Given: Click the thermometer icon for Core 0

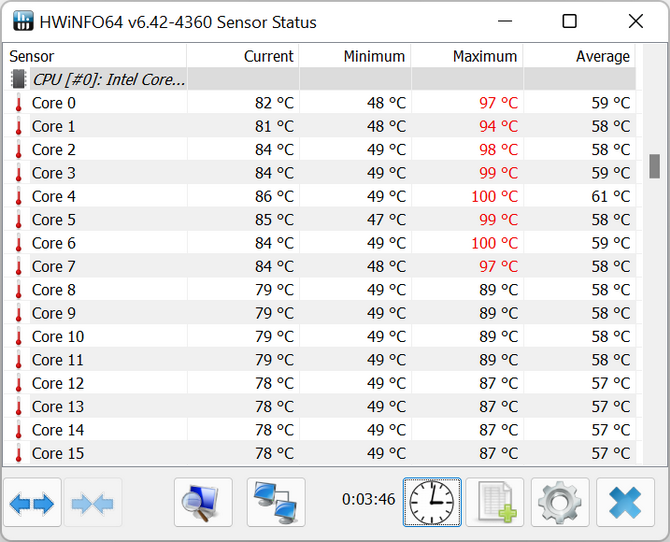Looking at the screenshot, I should tap(18, 103).
